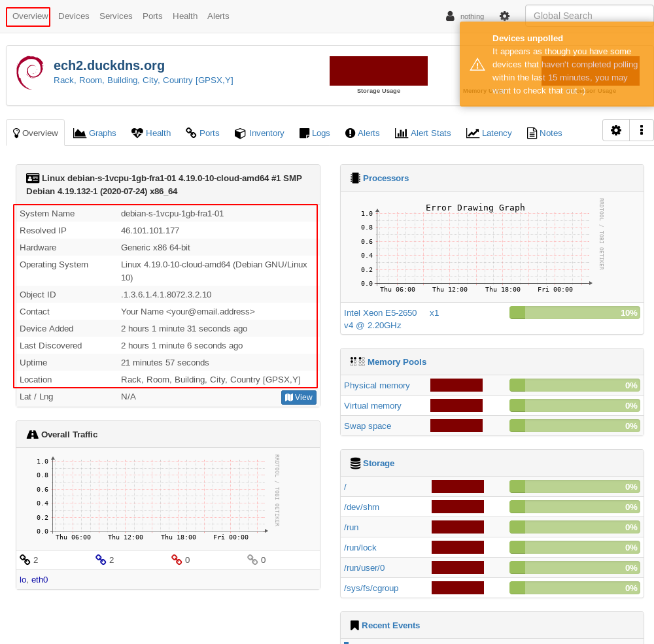Dismiss the Devices unpolled notification text
Viewport: 654px width, 644px height.
pos(565,65)
